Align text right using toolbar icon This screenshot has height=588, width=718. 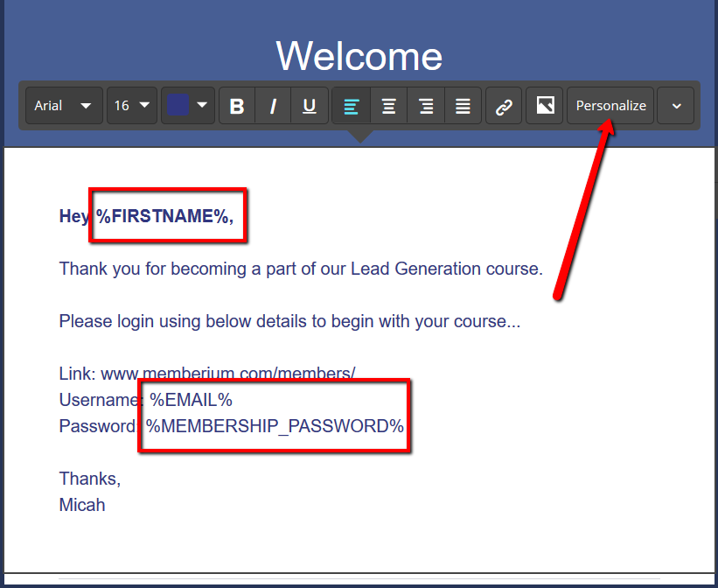426,106
